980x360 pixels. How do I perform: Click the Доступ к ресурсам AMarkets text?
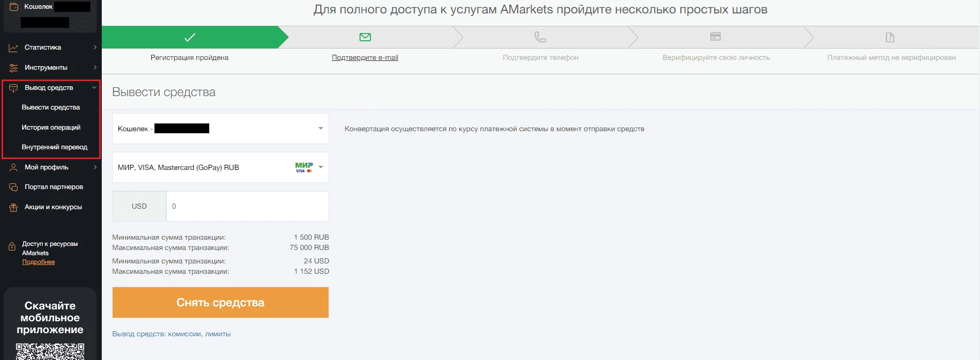[50, 248]
